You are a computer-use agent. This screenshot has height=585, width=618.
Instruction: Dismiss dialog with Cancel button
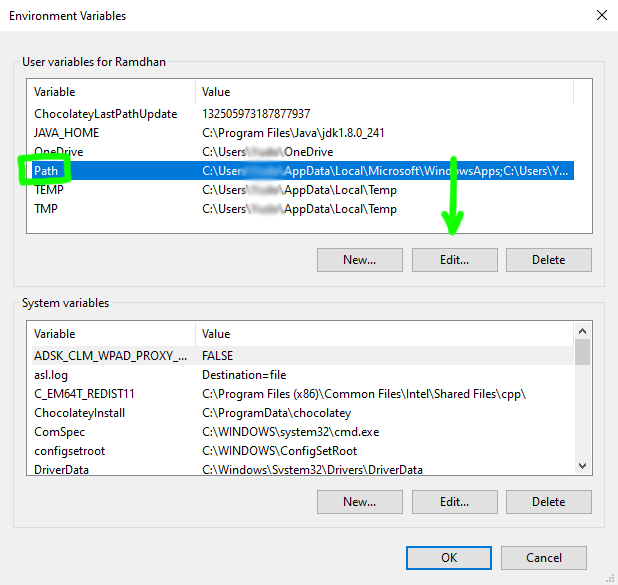[544, 558]
